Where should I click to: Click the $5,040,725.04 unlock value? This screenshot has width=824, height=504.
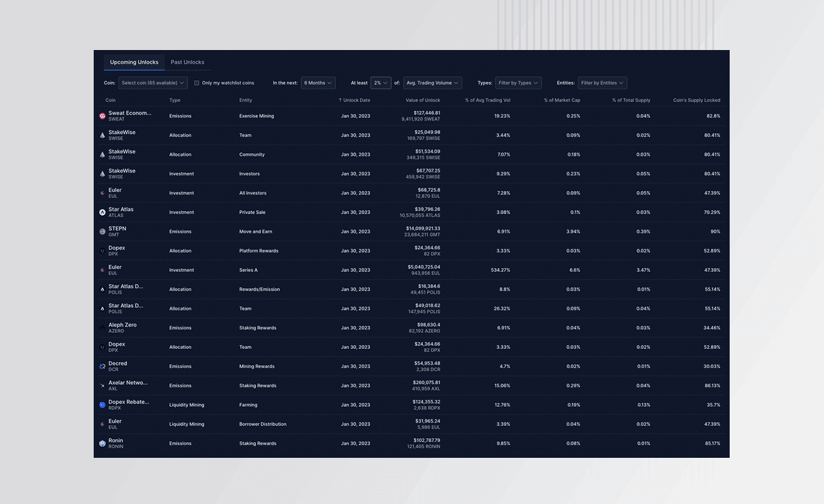424,267
